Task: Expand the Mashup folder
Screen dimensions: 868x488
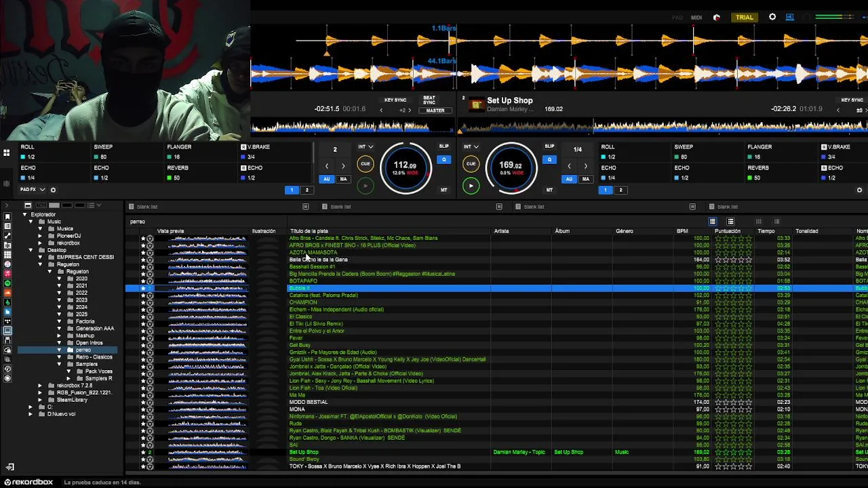Action: pos(59,335)
